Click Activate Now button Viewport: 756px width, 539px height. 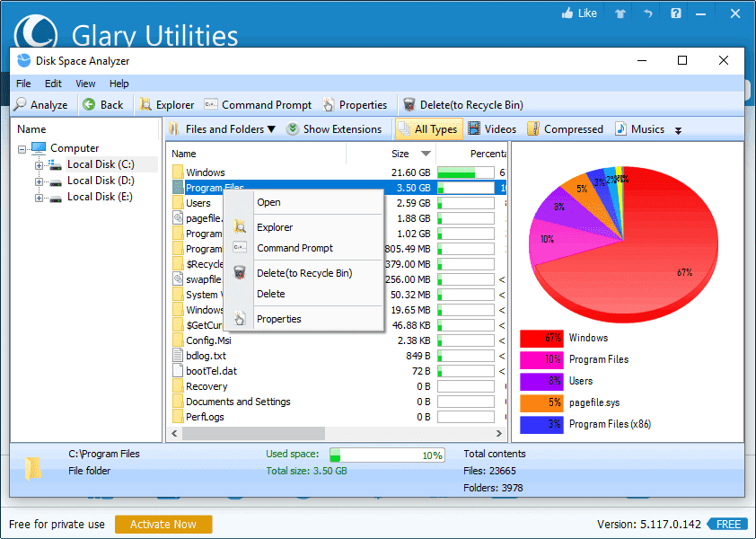(x=163, y=525)
